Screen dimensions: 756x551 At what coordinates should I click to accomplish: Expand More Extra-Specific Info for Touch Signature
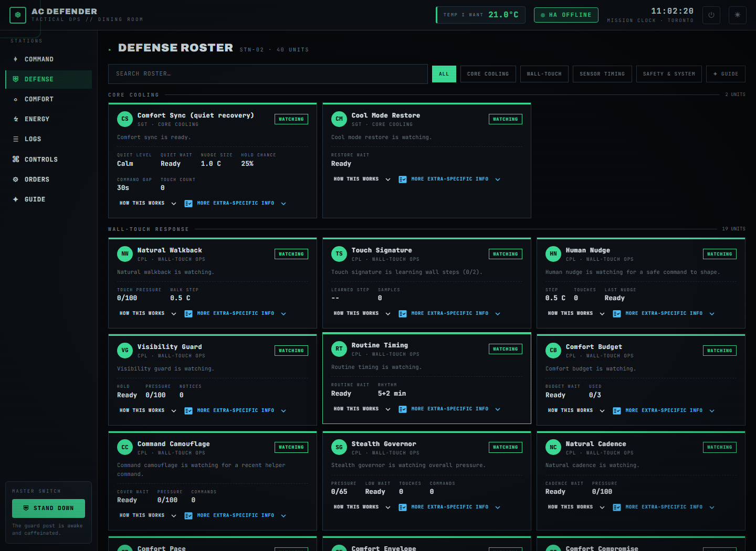[x=449, y=314]
